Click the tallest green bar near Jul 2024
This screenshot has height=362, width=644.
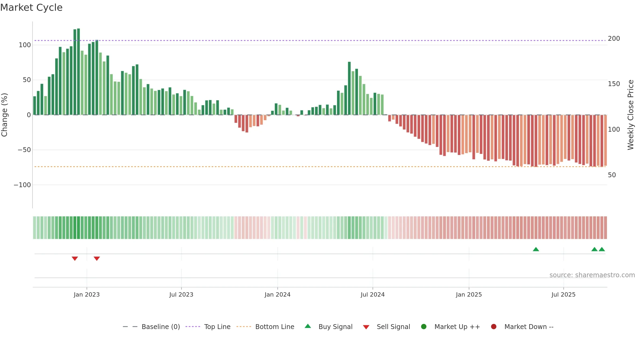pyautogui.click(x=349, y=88)
